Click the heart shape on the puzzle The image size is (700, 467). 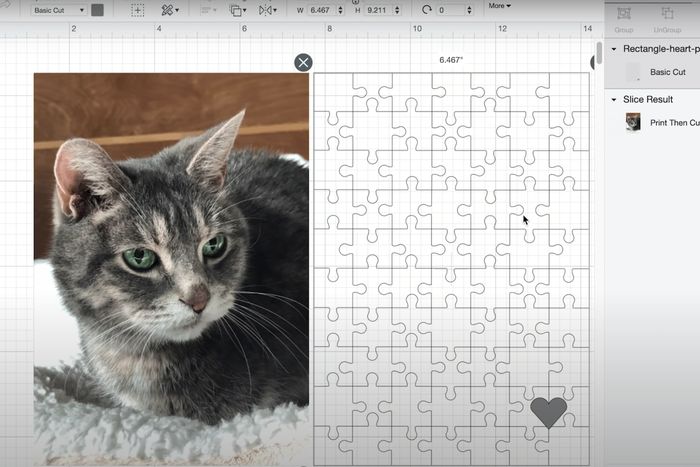548,412
